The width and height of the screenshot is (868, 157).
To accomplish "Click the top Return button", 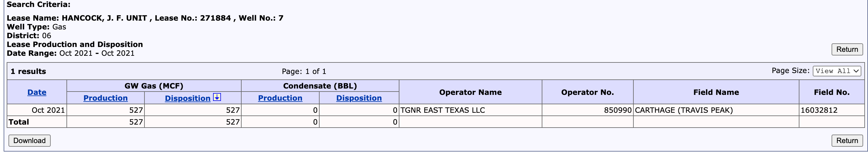I will click(x=847, y=49).
